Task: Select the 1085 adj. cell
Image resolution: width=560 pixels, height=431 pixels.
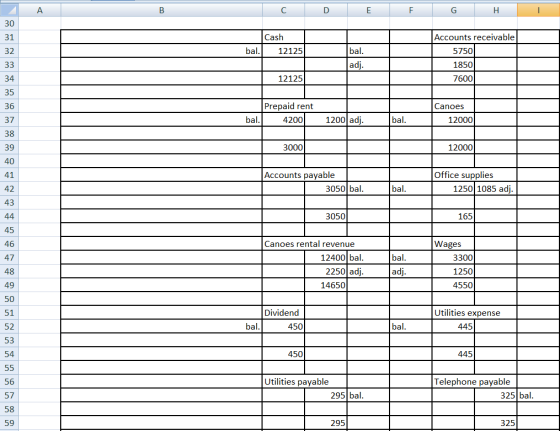Action: pos(496,189)
